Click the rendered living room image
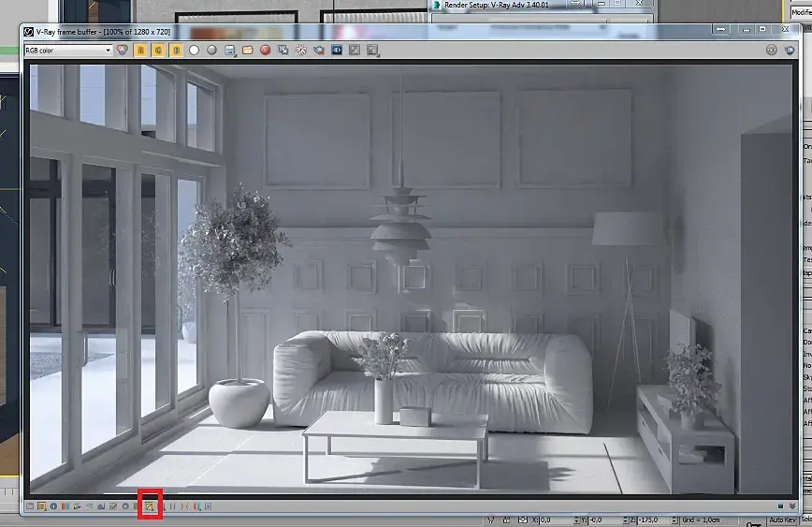 coord(412,279)
